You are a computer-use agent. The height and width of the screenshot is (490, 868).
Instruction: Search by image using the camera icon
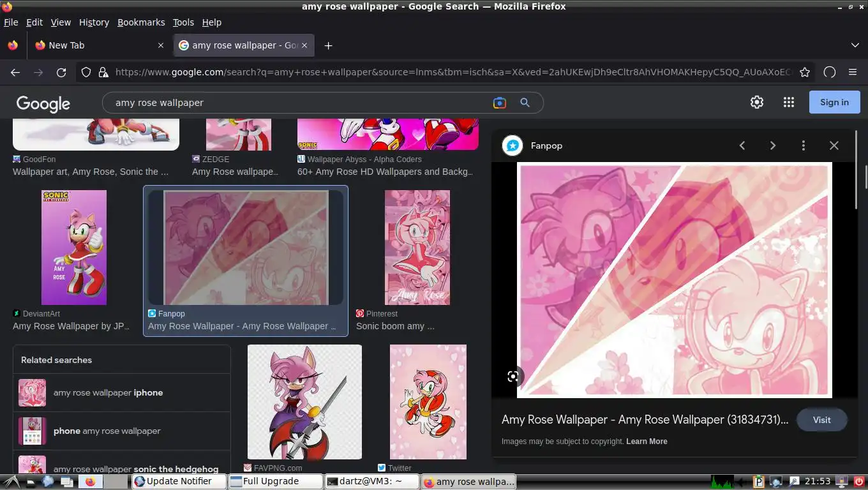(500, 103)
